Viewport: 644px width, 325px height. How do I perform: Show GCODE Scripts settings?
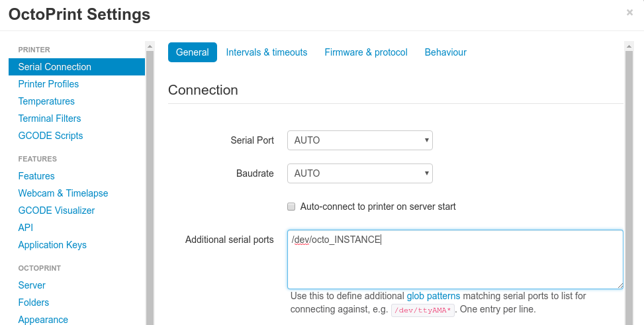[50, 136]
